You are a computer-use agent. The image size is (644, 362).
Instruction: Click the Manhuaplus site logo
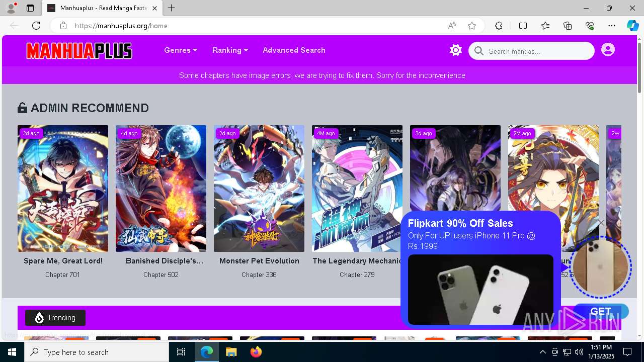click(x=79, y=51)
